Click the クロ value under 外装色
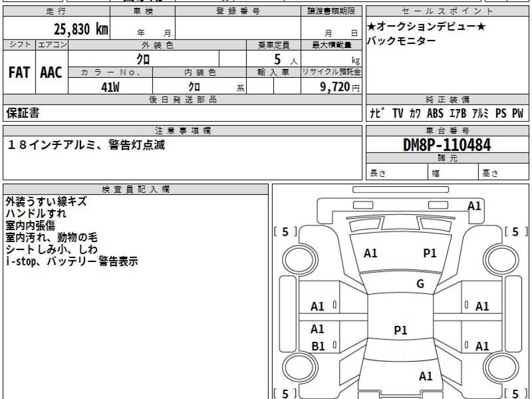This screenshot has height=399, width=532. click(x=143, y=59)
